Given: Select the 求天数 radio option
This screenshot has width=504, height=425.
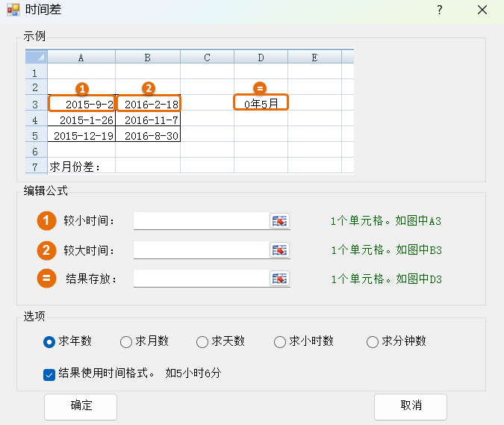Looking at the screenshot, I should [x=202, y=342].
